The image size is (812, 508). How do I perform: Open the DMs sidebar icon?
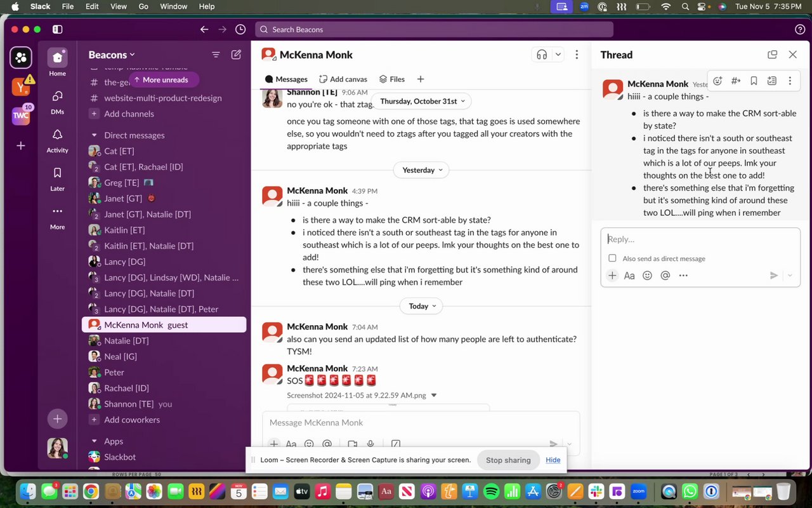click(x=57, y=102)
